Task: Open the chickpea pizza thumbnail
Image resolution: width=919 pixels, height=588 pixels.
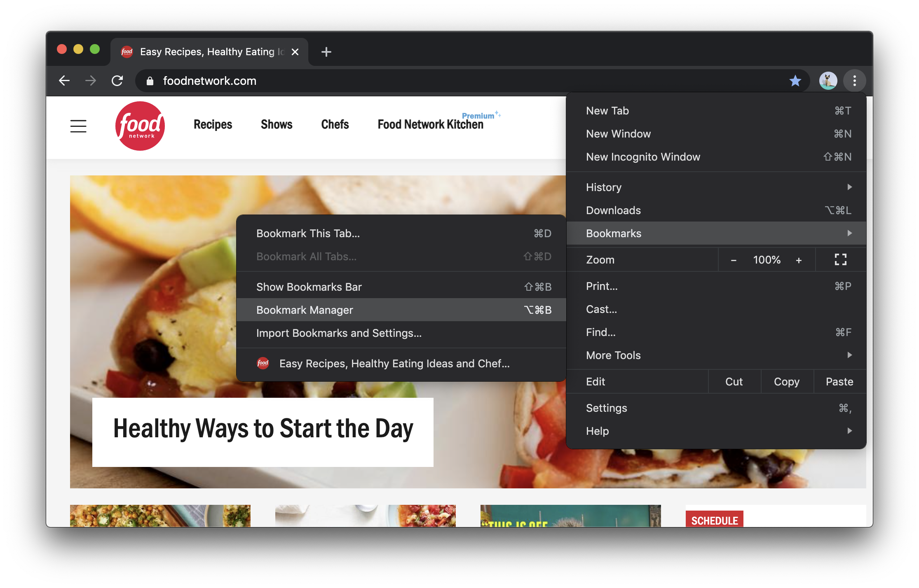Action: (x=160, y=516)
